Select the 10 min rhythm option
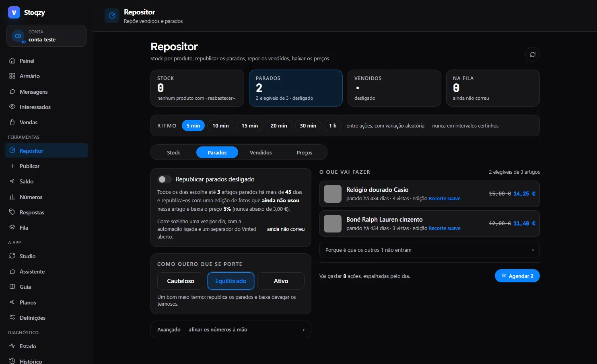The width and height of the screenshot is (597, 364). click(x=220, y=125)
